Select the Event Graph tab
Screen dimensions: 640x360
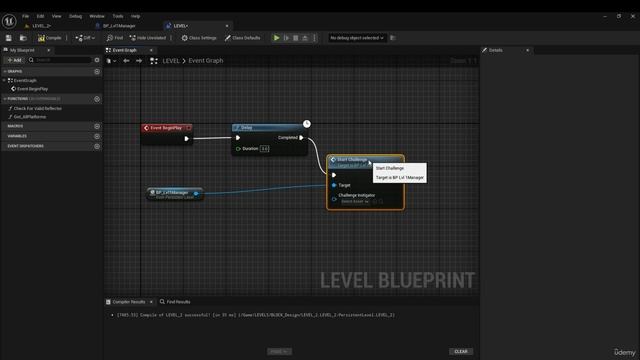pos(124,50)
